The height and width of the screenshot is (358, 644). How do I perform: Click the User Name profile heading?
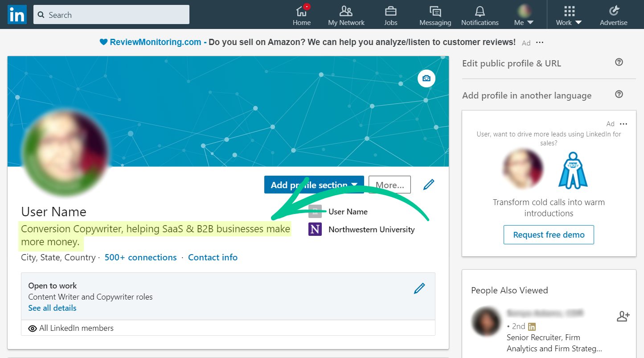(53, 212)
